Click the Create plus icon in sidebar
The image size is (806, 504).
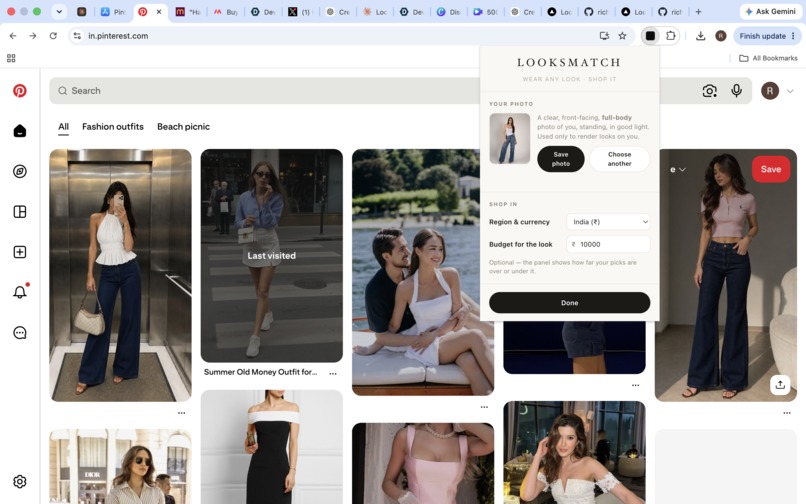(x=20, y=251)
